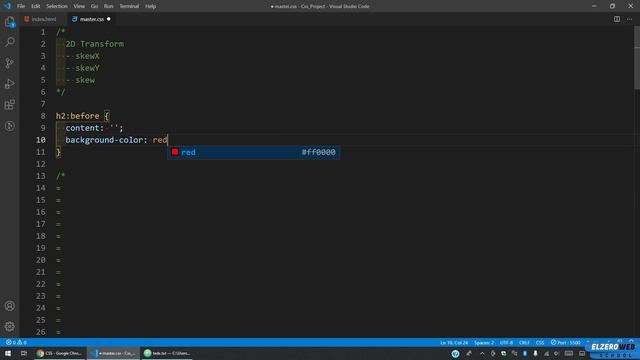Open the Windows Start button
Image resolution: width=640 pixels, height=360 pixels.
point(8,353)
